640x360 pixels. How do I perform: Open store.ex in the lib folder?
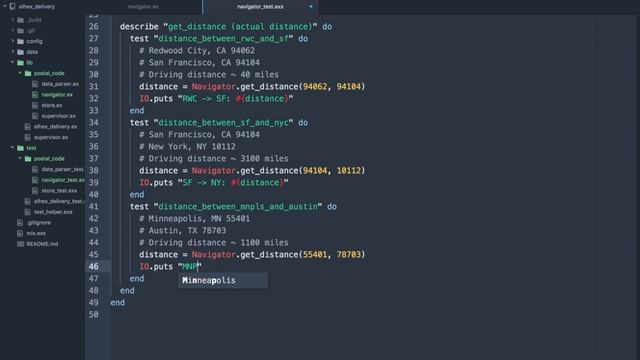[x=52, y=105]
